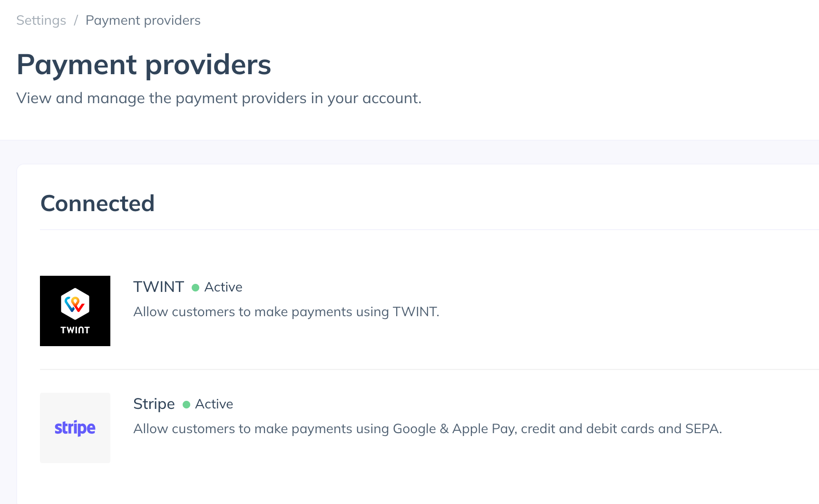Click the TWINT logo thumbnail
The image size is (819, 504).
(75, 311)
